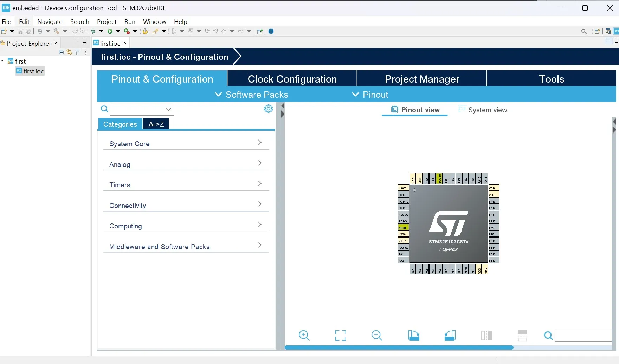
Task: Click the Zoom in icon under the chip view
Action: (304, 335)
